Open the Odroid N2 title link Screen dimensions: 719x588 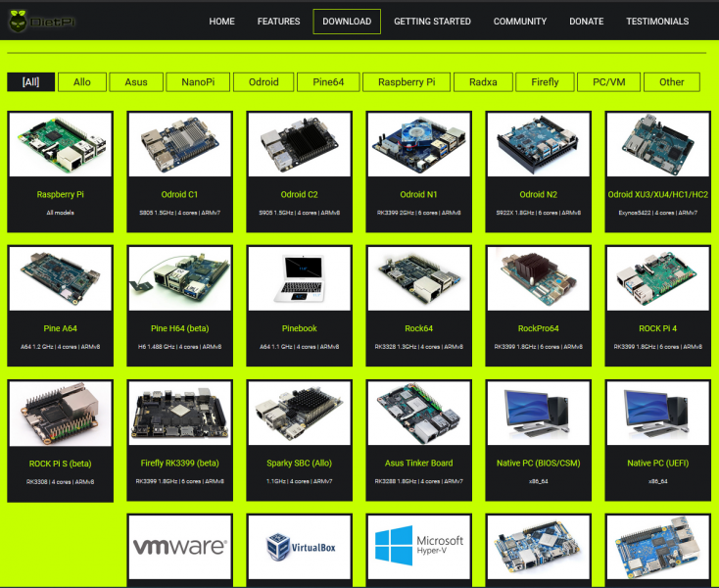coord(539,194)
